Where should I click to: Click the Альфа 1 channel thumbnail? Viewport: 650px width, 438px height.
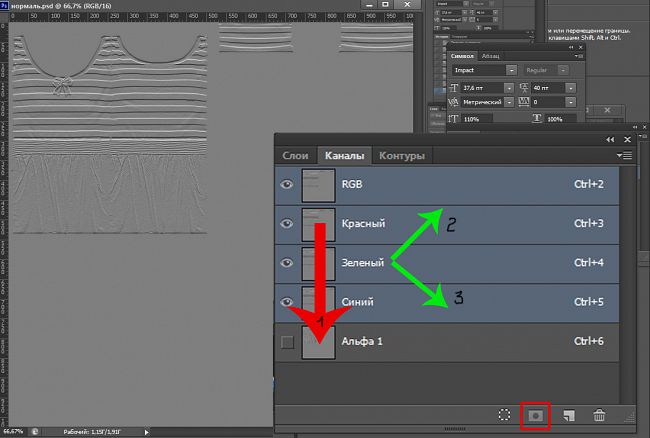pyautogui.click(x=318, y=342)
